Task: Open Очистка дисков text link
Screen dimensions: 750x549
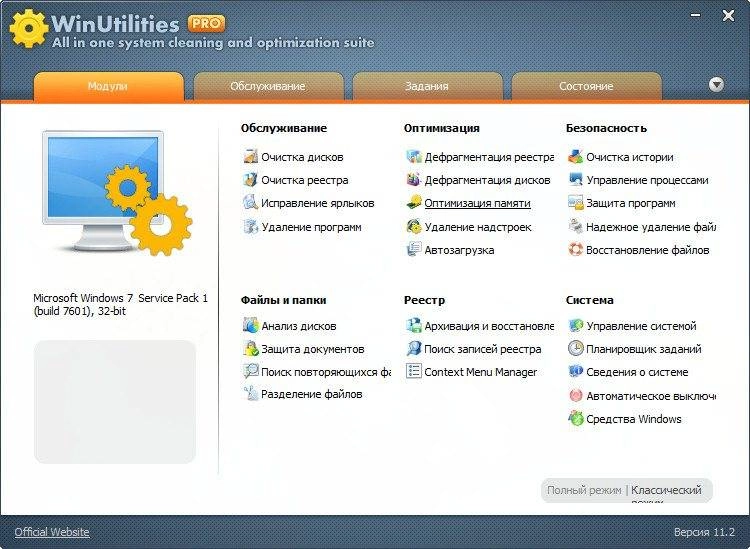Action: (302, 157)
